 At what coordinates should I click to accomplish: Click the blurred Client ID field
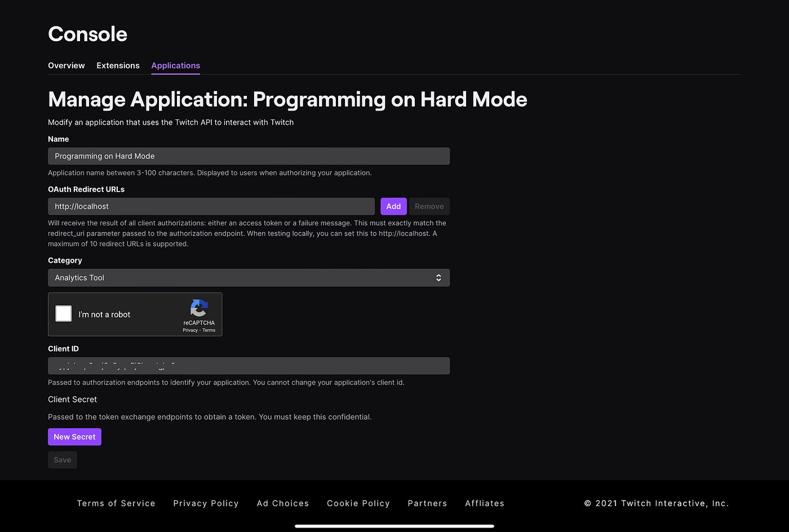click(x=248, y=365)
